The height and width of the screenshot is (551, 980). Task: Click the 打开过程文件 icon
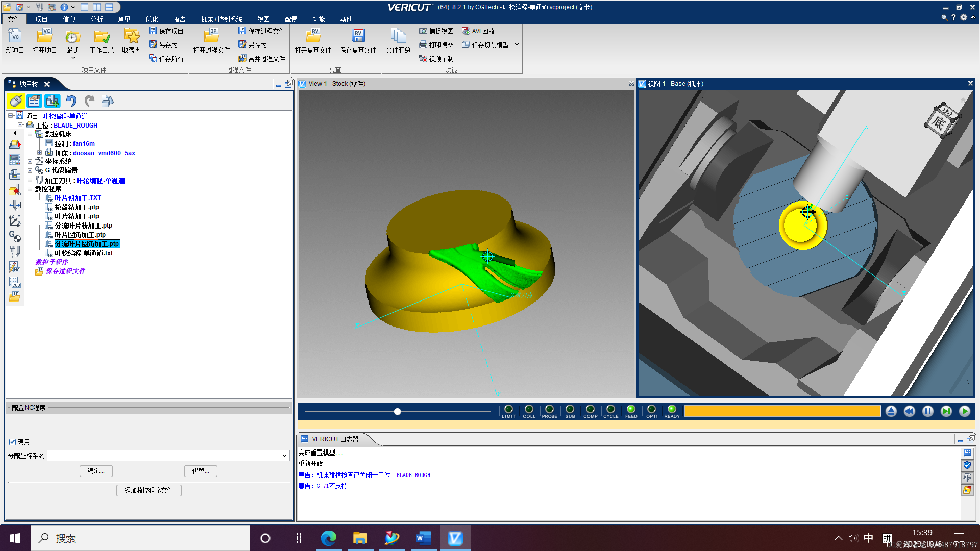click(x=211, y=40)
